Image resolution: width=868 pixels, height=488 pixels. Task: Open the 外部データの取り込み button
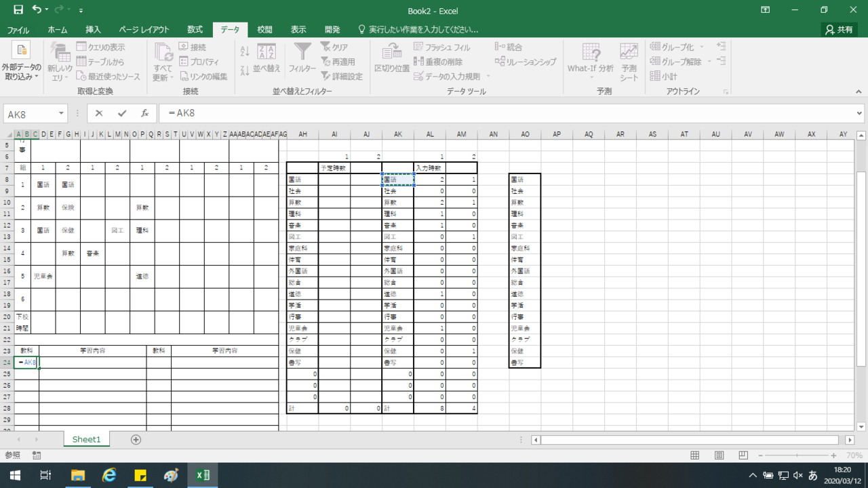click(21, 62)
